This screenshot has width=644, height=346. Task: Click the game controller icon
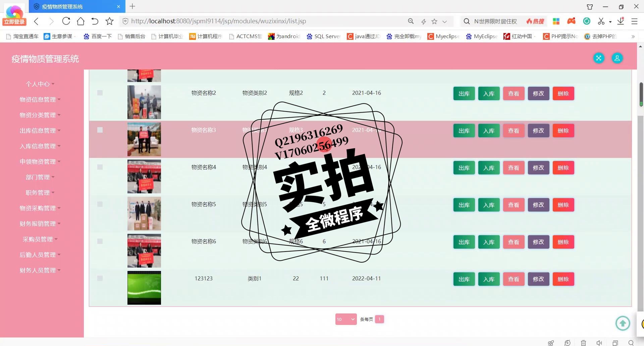571,21
